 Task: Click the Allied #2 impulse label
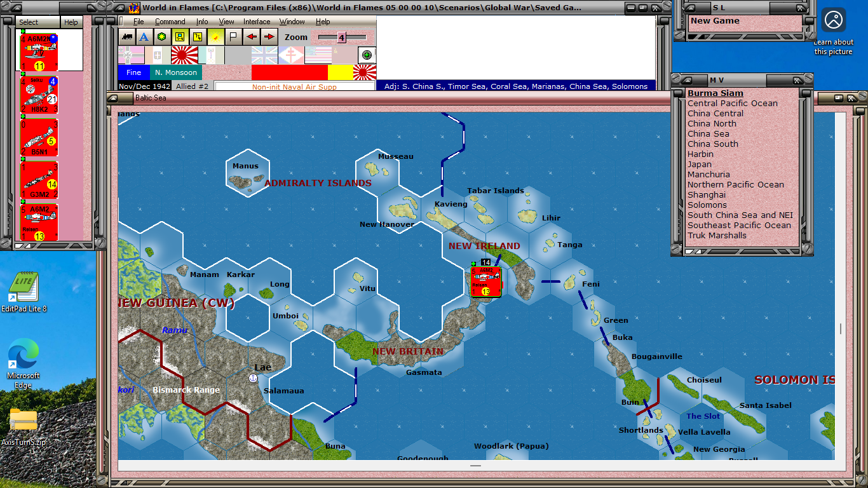click(x=192, y=86)
